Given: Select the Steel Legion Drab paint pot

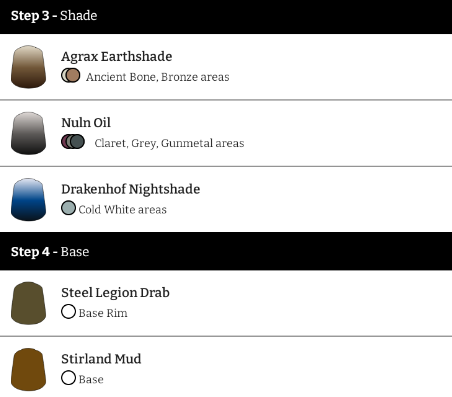Looking at the screenshot, I should (x=28, y=303).
